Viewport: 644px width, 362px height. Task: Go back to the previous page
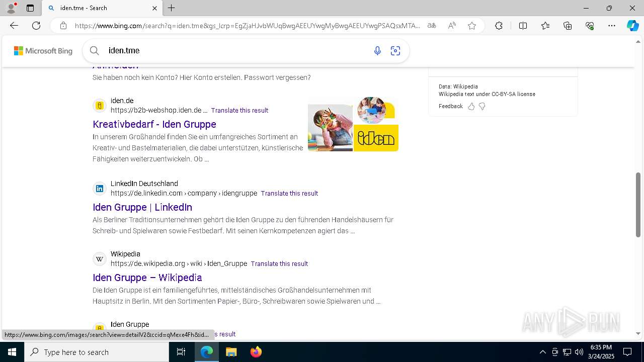tap(14, 26)
